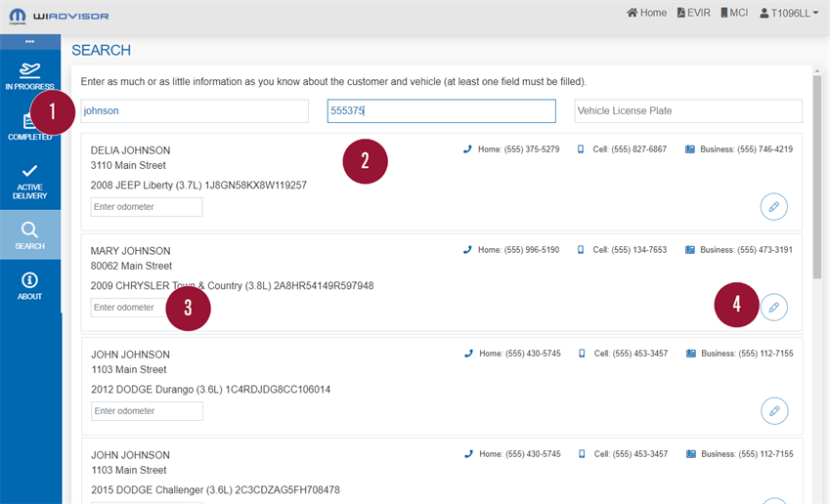Select the Search sidebar item
The width and height of the screenshot is (830, 504).
pyautogui.click(x=29, y=235)
